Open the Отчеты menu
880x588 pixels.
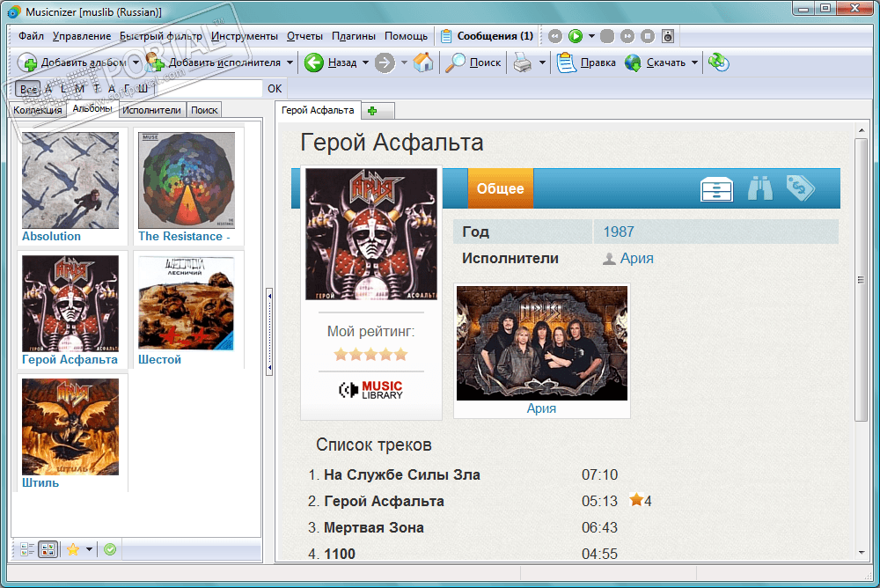(304, 36)
